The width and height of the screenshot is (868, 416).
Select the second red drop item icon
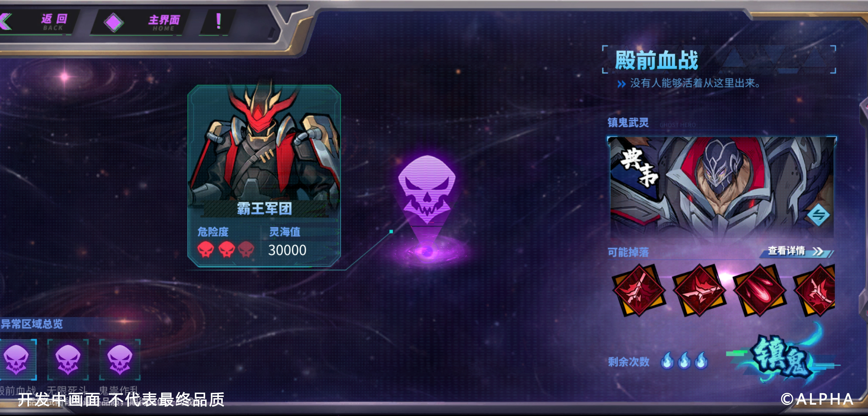(x=699, y=290)
